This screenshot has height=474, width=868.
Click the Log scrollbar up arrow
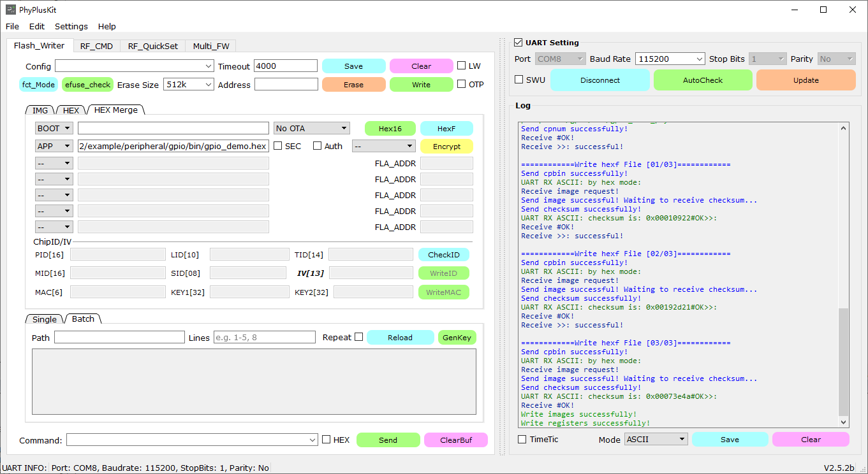point(844,128)
